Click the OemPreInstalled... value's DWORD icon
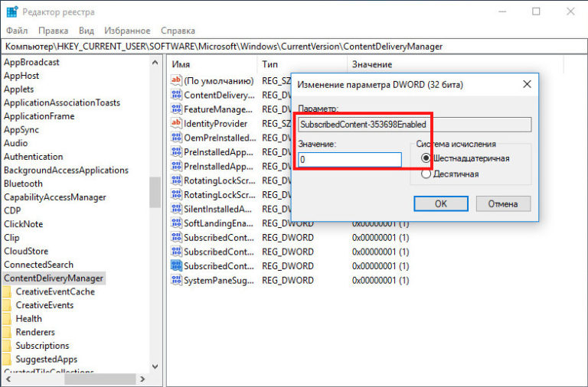Image resolution: width=588 pixels, height=387 pixels. 176,137
